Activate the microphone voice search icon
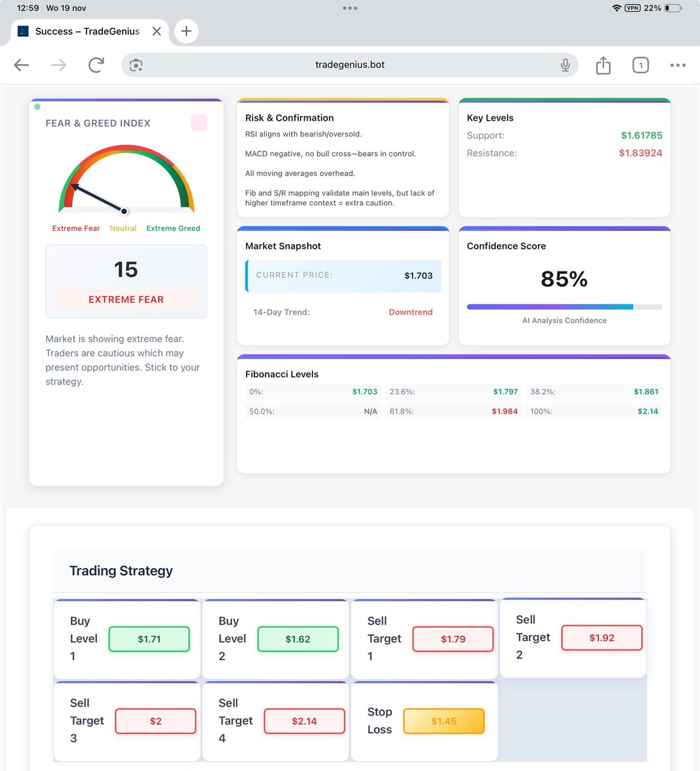 point(565,65)
